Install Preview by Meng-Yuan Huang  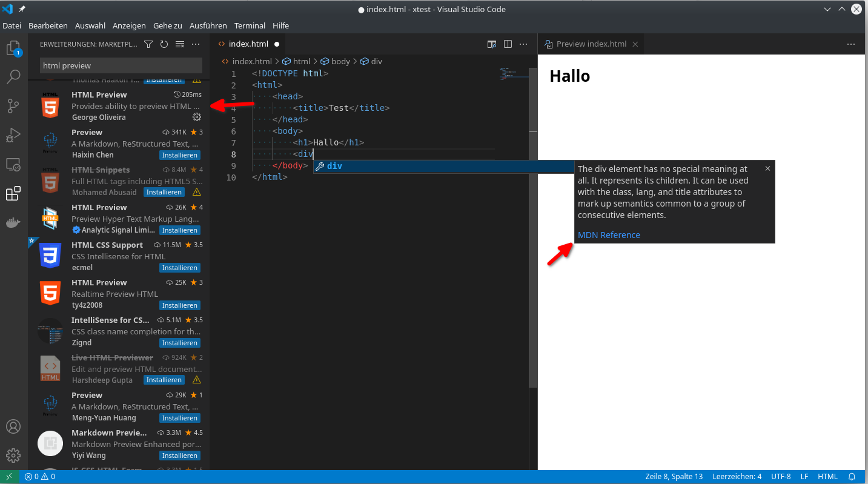click(x=180, y=418)
